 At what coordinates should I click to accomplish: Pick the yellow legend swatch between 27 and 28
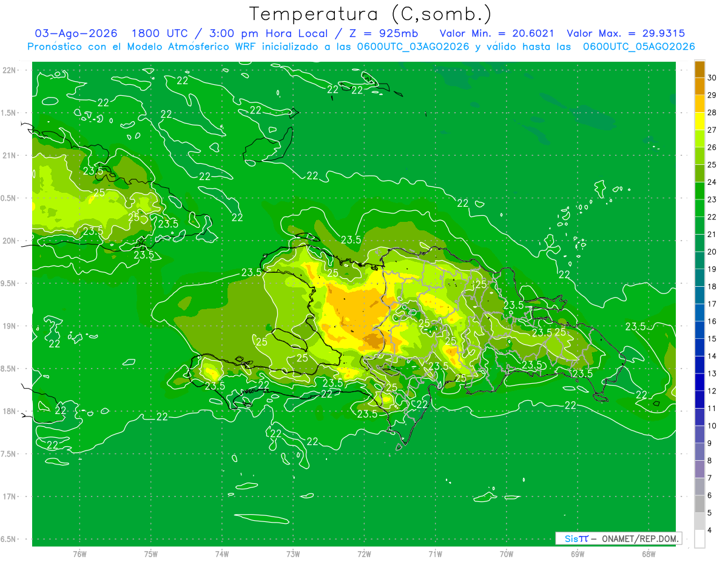coord(699,121)
